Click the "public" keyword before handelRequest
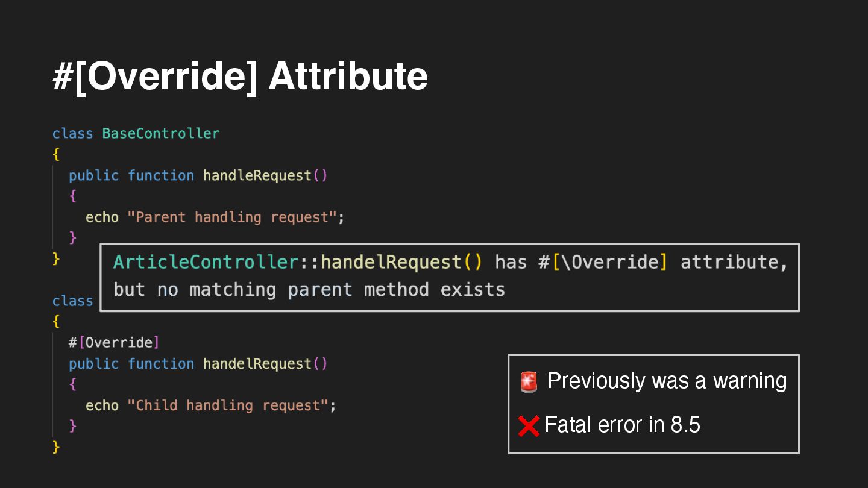The height and width of the screenshot is (488, 868). pyautogui.click(x=93, y=364)
